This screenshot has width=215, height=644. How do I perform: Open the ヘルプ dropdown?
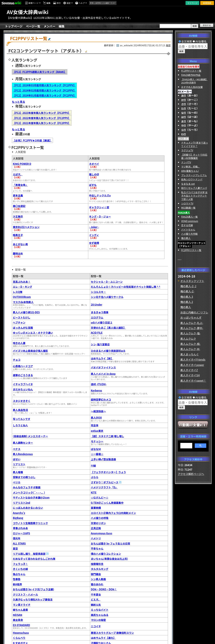81,3
